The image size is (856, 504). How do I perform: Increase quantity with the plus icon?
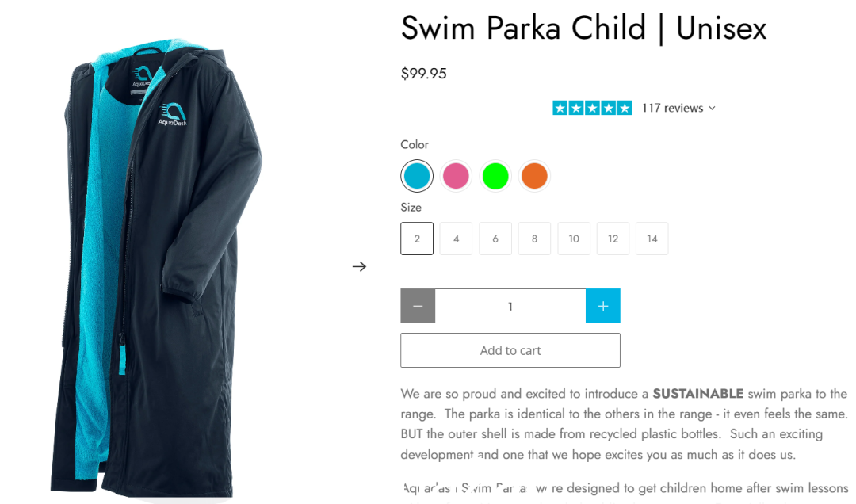click(602, 306)
